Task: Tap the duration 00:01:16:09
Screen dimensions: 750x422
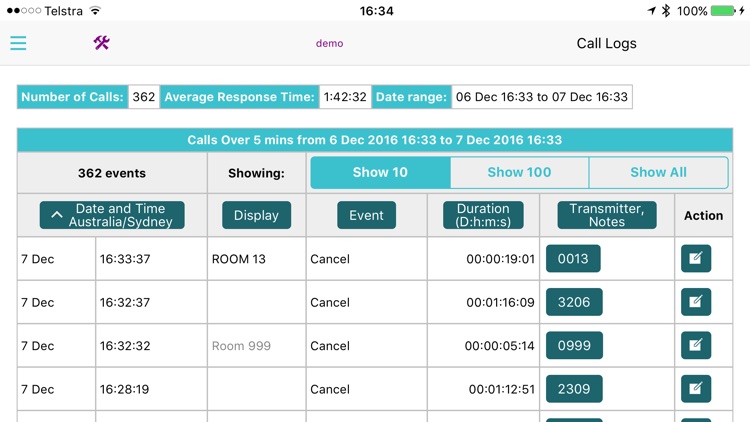Action: click(500, 302)
